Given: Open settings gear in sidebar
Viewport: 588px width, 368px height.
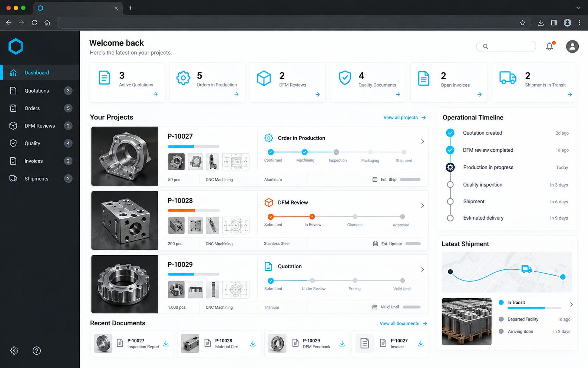Looking at the screenshot, I should (x=14, y=351).
